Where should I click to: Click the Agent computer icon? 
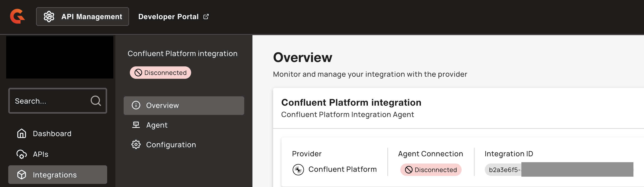pyautogui.click(x=136, y=125)
